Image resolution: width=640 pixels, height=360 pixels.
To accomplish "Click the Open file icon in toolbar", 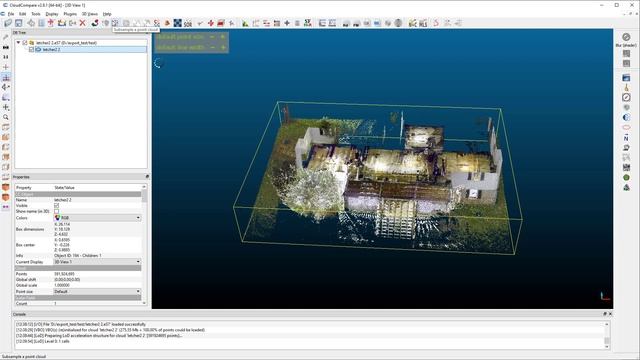I will (8, 23).
